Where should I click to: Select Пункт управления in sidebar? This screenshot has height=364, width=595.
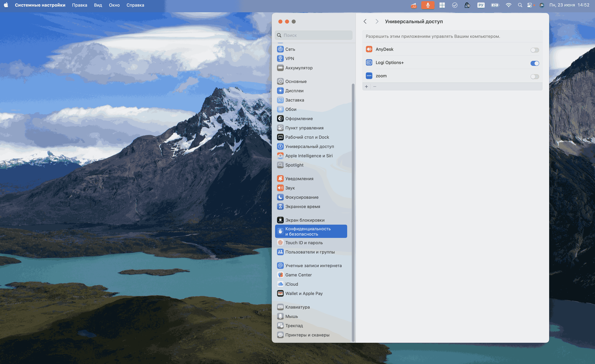[x=311, y=128]
